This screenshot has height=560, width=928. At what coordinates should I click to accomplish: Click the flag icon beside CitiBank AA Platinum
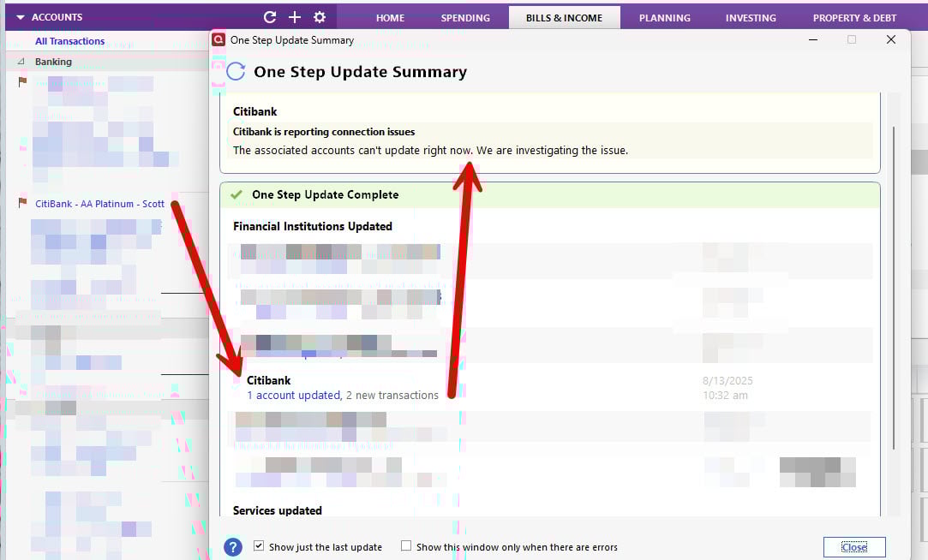[22, 203]
